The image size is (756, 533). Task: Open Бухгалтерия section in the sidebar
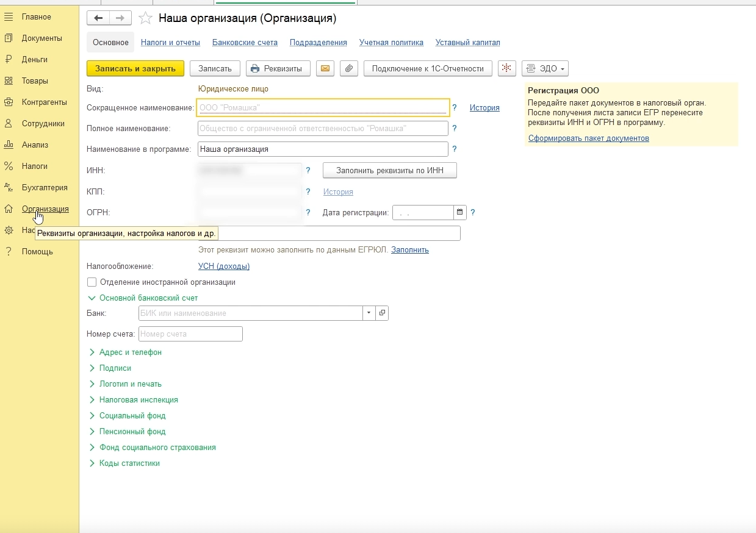tap(45, 188)
